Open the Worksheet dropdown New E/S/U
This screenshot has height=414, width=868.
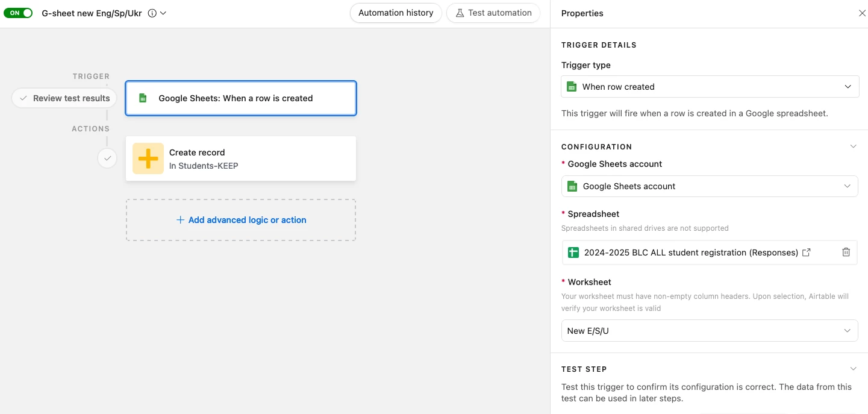[x=710, y=331]
